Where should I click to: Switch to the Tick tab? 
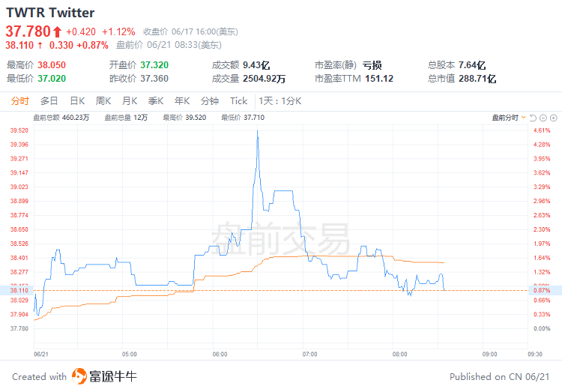tap(239, 101)
